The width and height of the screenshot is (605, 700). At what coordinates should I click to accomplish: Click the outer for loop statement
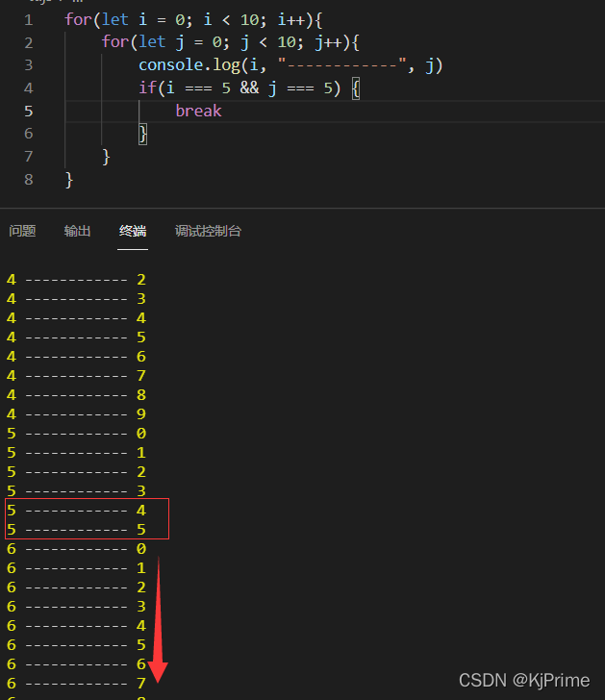point(193,20)
